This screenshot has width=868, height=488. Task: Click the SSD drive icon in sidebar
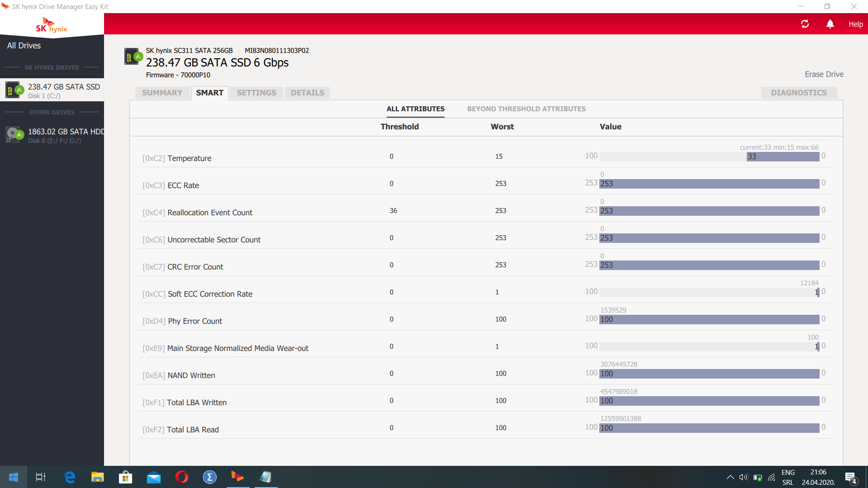(14, 90)
